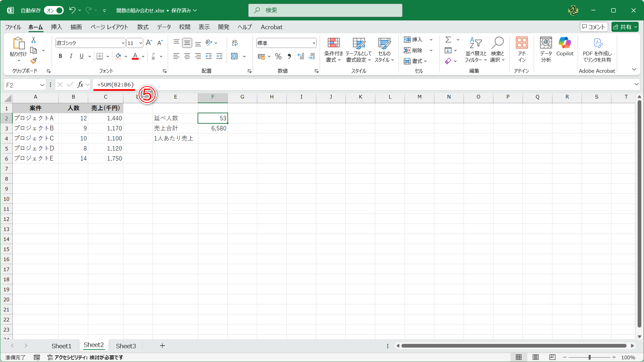Open Conditional Formatting menu
The width and height of the screenshot is (644, 362).
(333, 50)
